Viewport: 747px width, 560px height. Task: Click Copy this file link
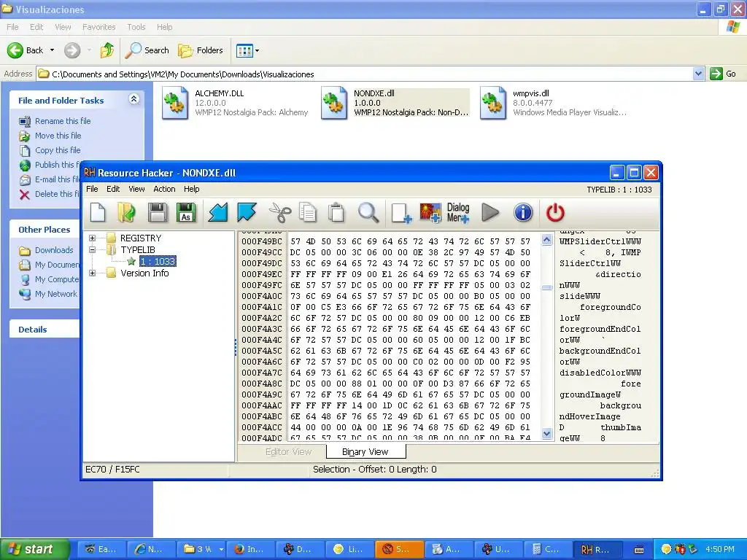click(58, 150)
